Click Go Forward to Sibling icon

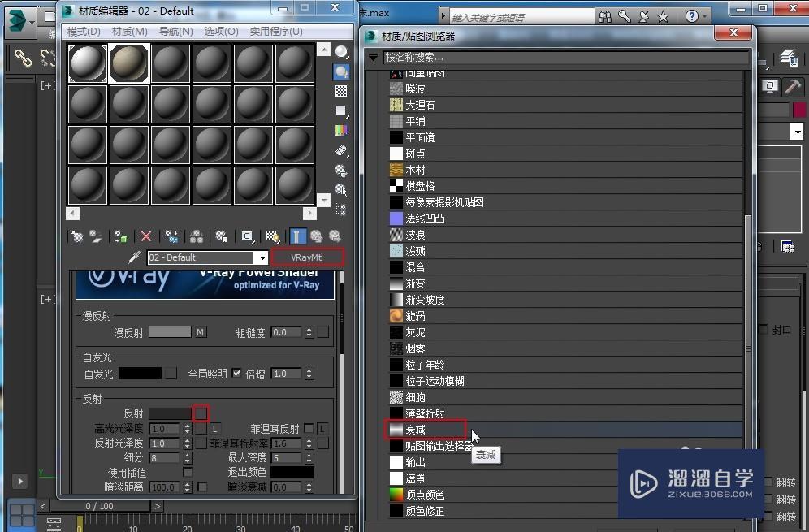335,236
